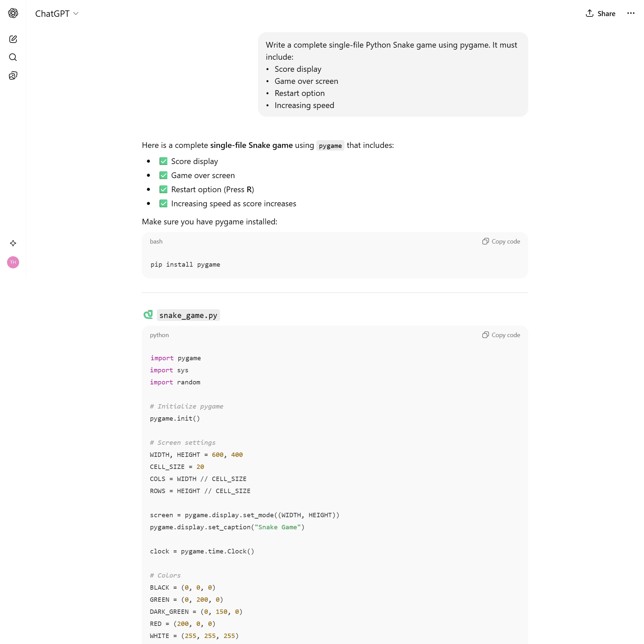
Task: Copy code from bash block
Action: (501, 241)
